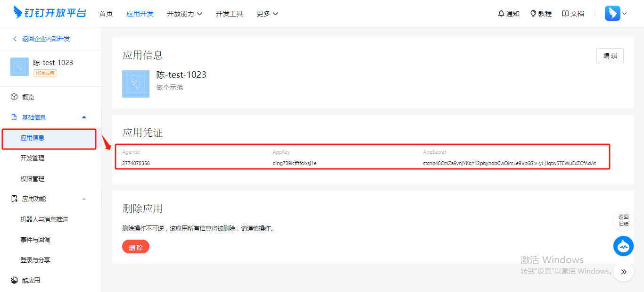Expand the 开放能力 dropdown menu
Viewport: 644px width, 292px height.
tap(185, 14)
